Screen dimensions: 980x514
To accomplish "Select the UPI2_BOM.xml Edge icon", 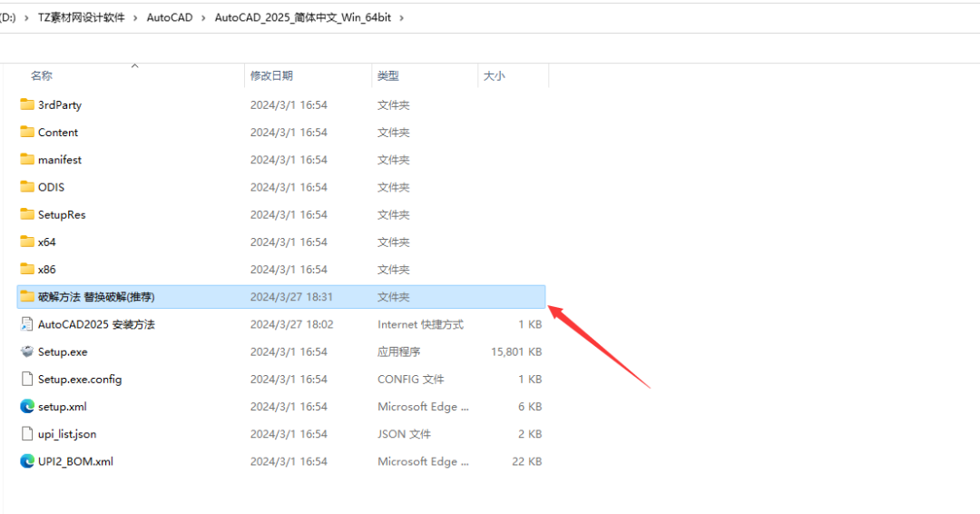I will (x=27, y=460).
